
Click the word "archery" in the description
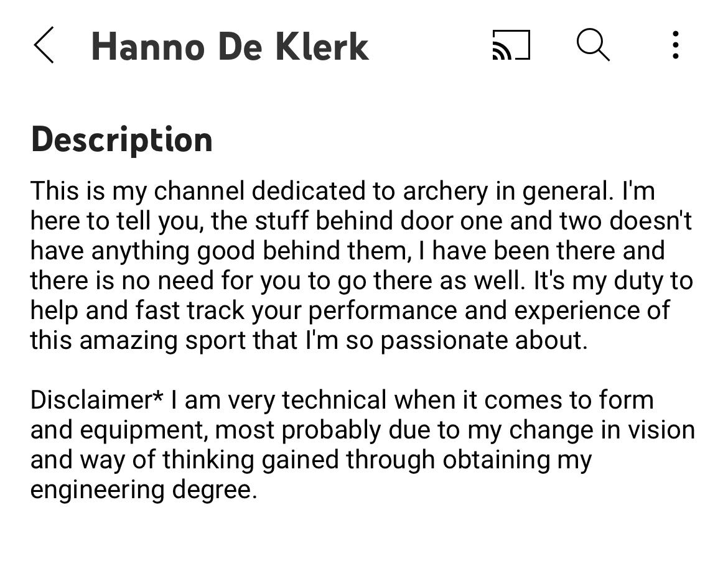446,191
